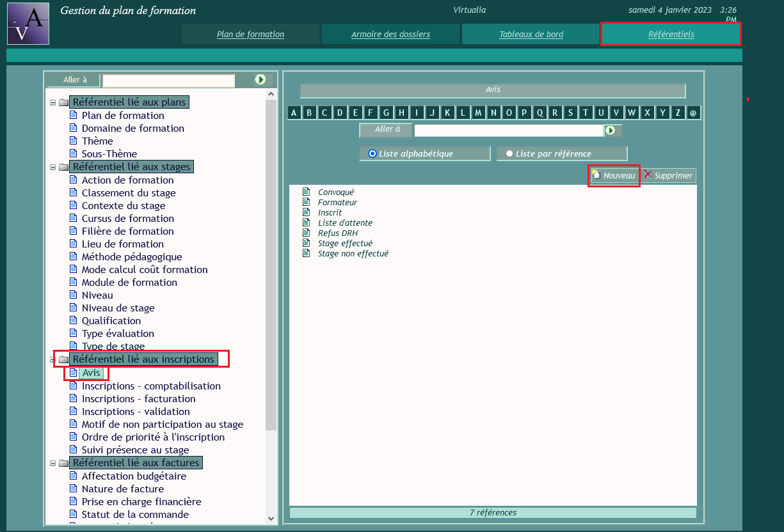
Task: Collapse Référentiel lié aux stages node
Action: (x=53, y=167)
